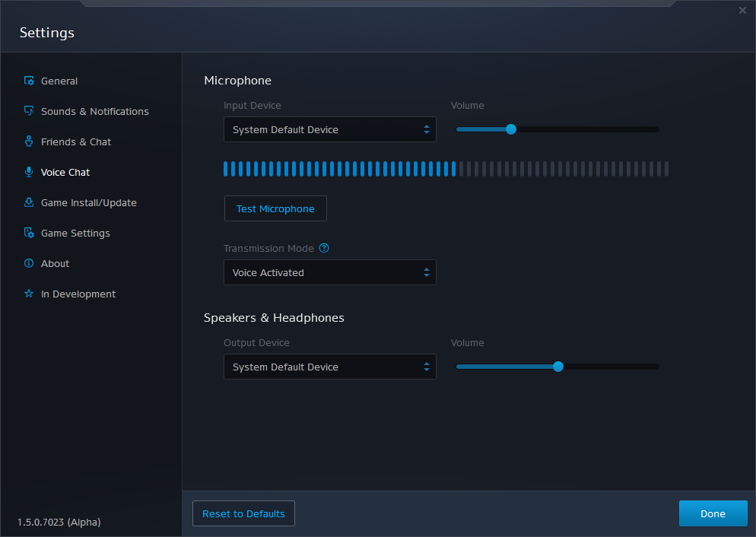Click the Voice Chat microphone icon
The height and width of the screenshot is (537, 756).
tap(29, 172)
